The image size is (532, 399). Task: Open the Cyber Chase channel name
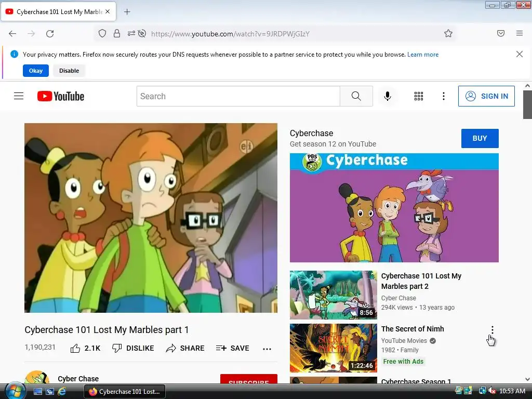[x=78, y=379]
